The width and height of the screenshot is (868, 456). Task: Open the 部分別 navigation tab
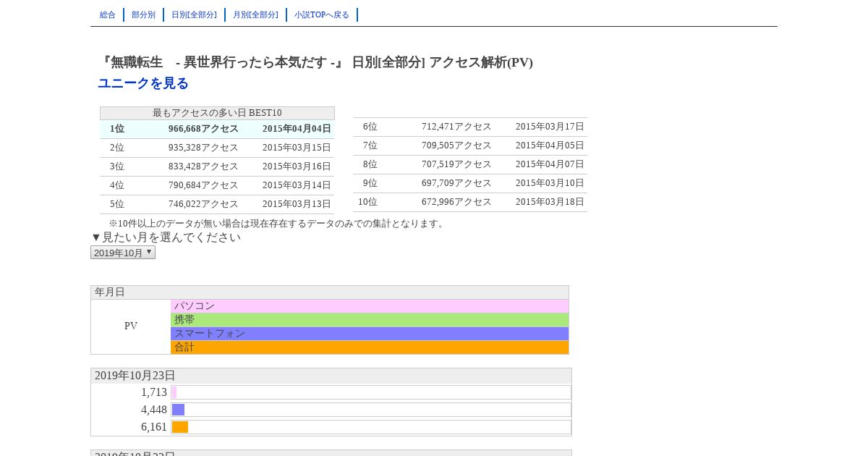[143, 14]
